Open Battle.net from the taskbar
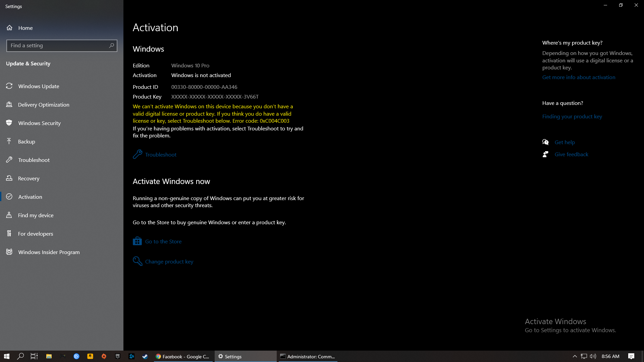 131,356
